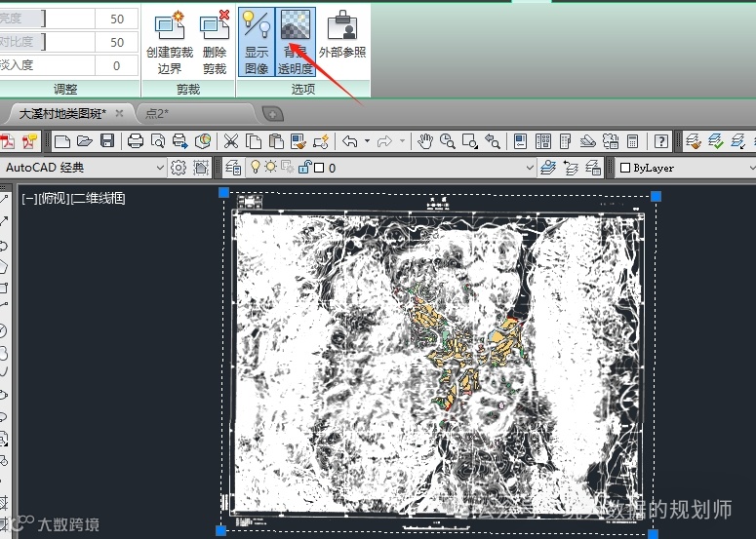756x539 pixels.
Task: Switch to 点2 drawing tab
Action: 158,114
